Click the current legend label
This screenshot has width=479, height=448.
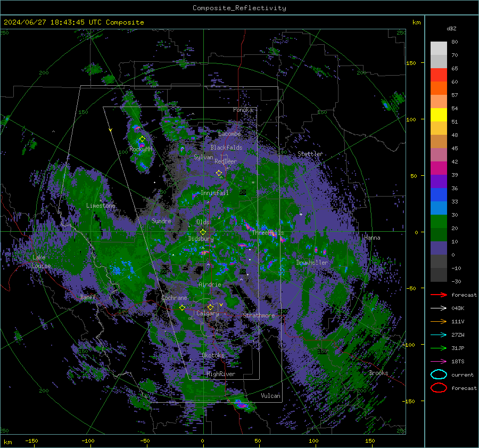[463, 374]
